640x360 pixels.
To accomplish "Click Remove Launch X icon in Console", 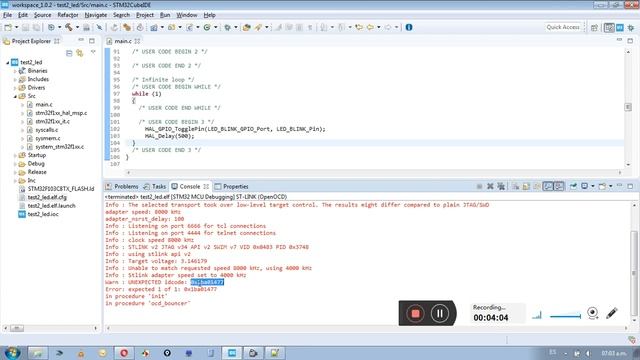I will pyautogui.click(x=490, y=187).
